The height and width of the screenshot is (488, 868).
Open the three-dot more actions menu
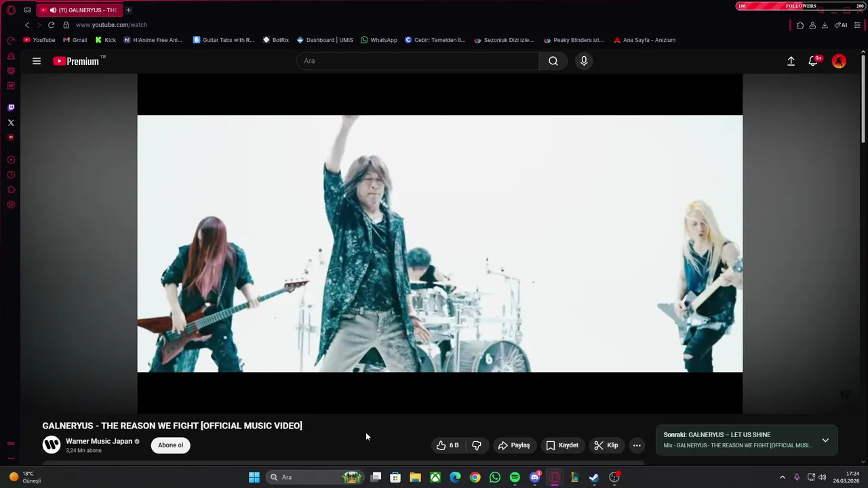coord(637,445)
